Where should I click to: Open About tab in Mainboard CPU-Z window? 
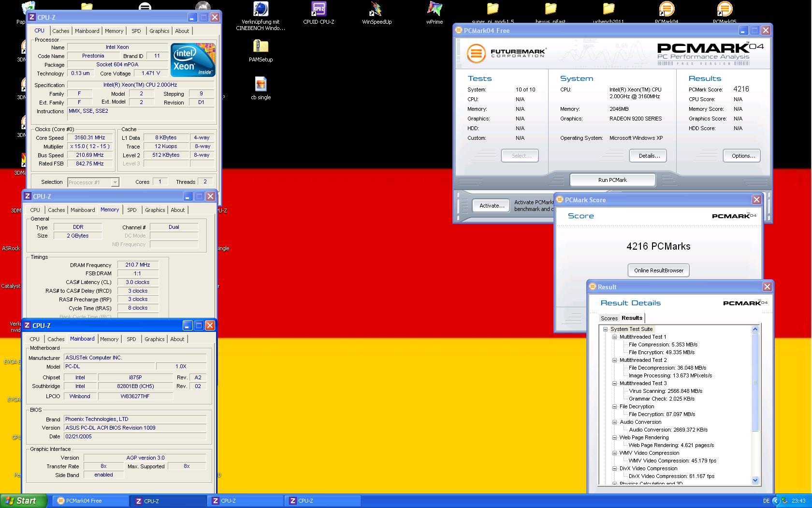[177, 339]
